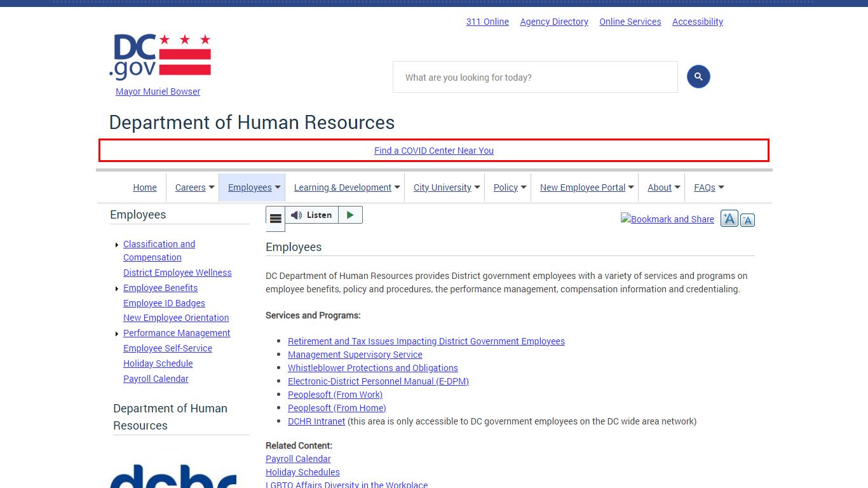Open Payroll Calendar under Related Content
This screenshot has height=488, width=868.
point(298,459)
